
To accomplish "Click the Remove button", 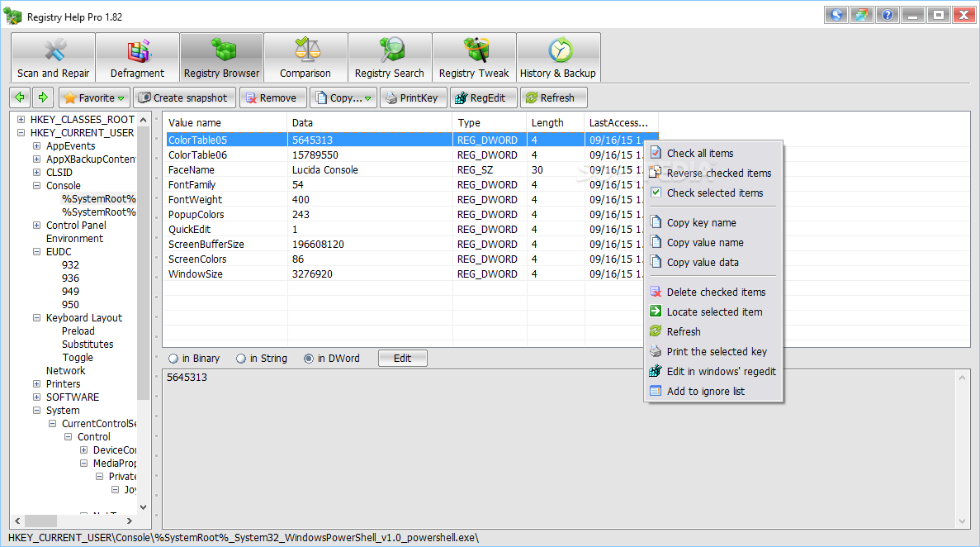I will pos(272,98).
